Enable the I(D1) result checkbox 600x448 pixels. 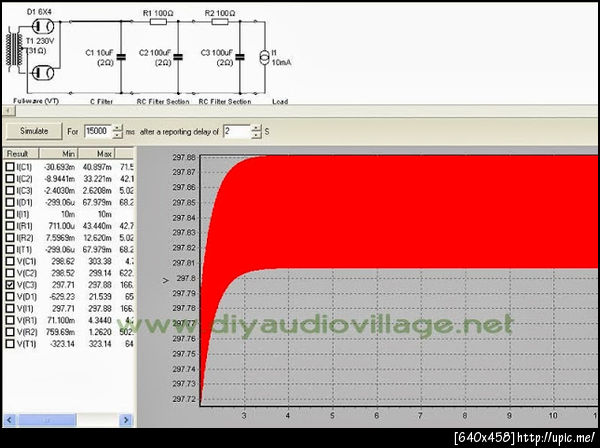pos(10,202)
